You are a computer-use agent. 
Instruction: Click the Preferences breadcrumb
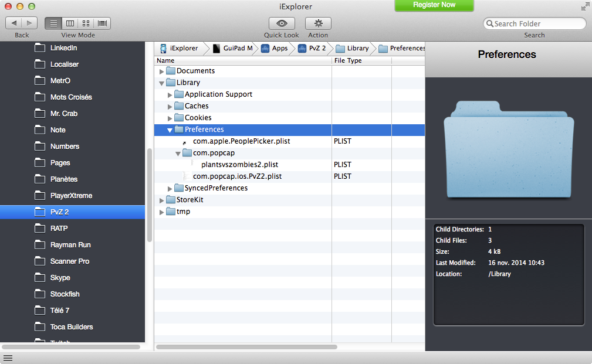click(x=402, y=48)
